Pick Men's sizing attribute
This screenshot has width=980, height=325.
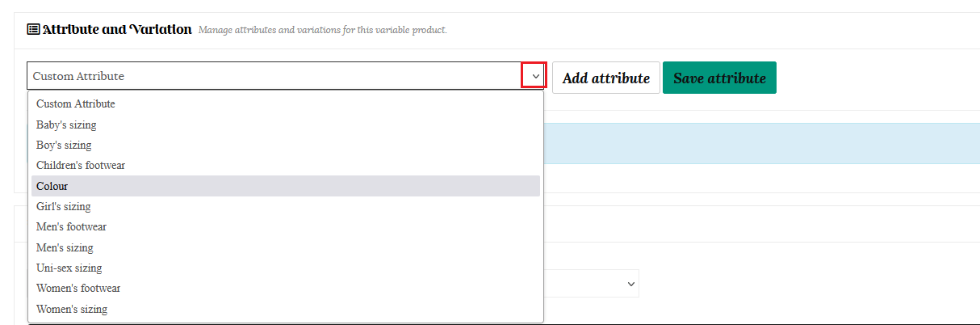point(65,247)
